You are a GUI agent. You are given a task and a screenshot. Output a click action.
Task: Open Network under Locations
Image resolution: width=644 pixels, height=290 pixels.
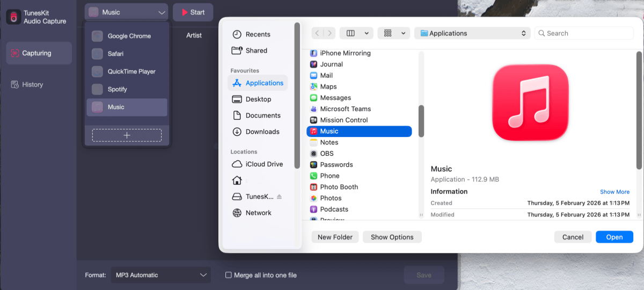click(x=257, y=213)
